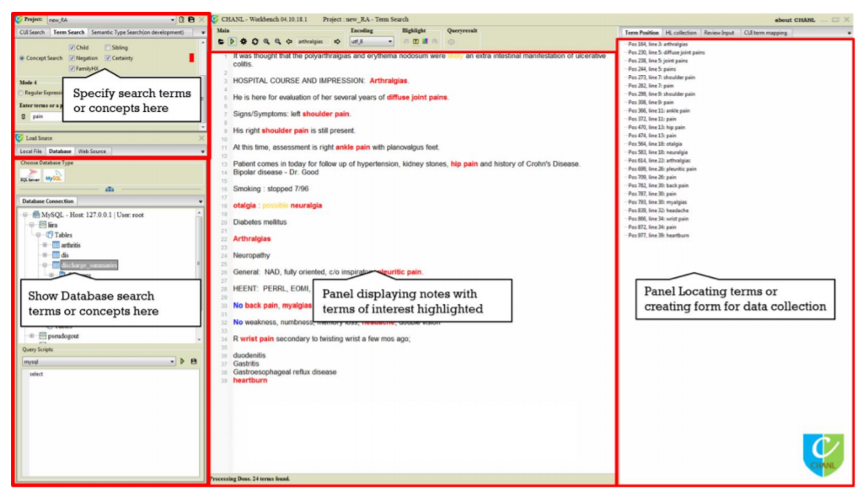Click the first magnifier zoom icon
The image size is (868, 496).
[266, 41]
